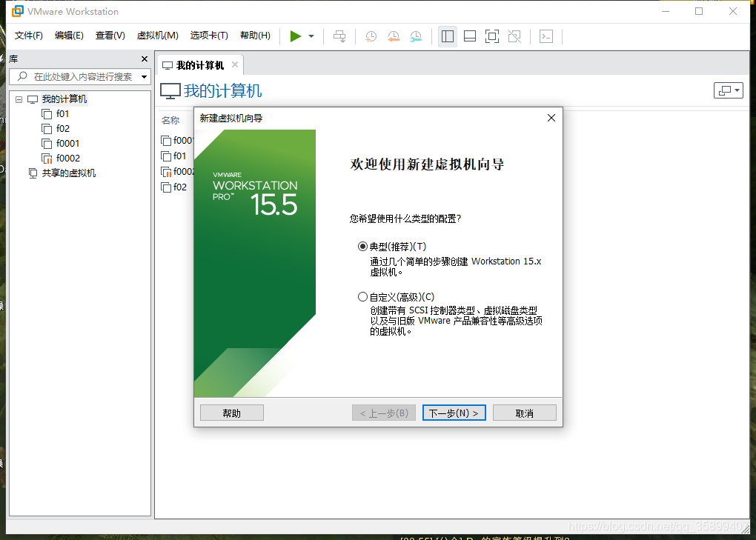
Task: Open the 查看(V) menu
Action: pos(110,36)
